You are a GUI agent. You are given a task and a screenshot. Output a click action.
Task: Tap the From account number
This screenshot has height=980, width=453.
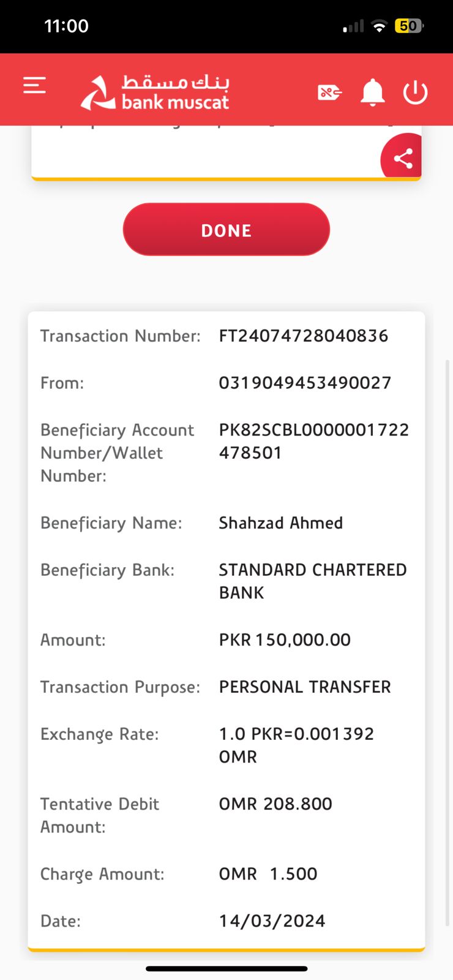pyautogui.click(x=305, y=383)
